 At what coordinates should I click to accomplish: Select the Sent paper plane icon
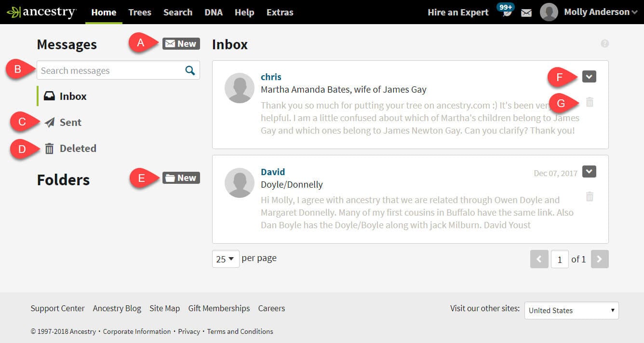pyautogui.click(x=50, y=122)
